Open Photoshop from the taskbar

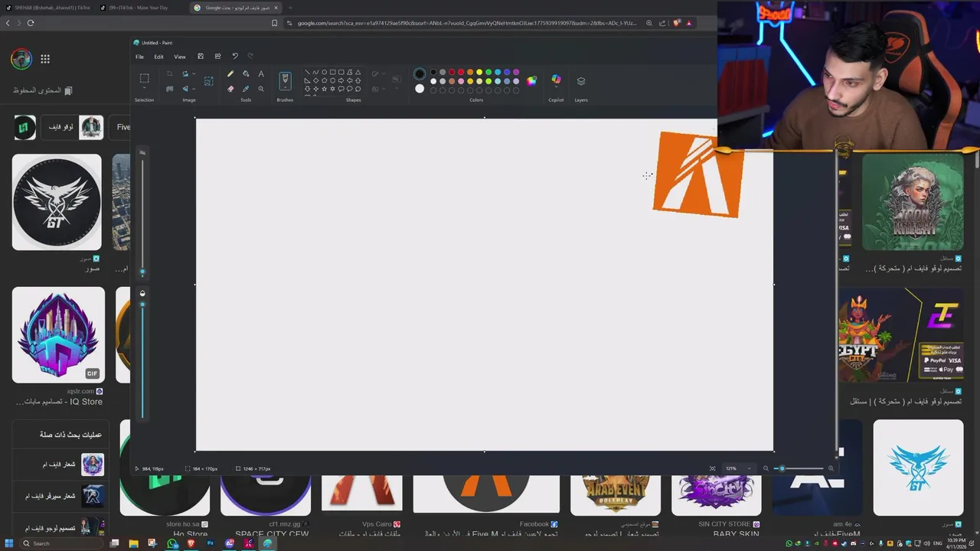coord(210,543)
